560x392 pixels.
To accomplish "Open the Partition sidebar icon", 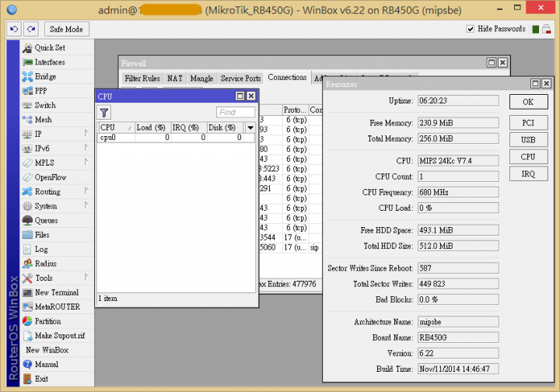I will coord(27,321).
